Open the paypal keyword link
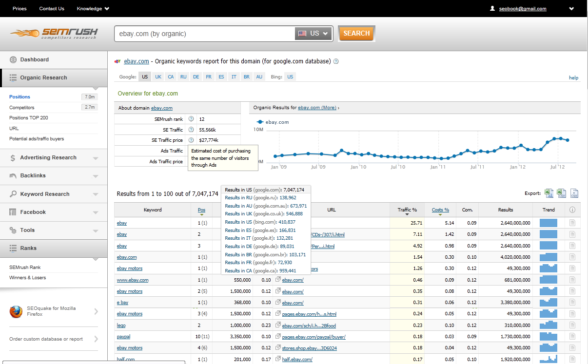The width and height of the screenshot is (588, 364). [123, 337]
